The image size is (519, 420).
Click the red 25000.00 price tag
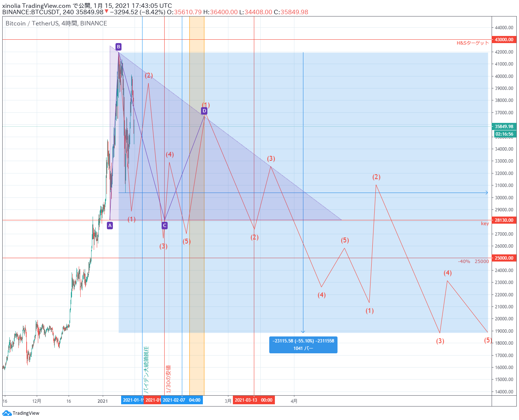pos(504,258)
